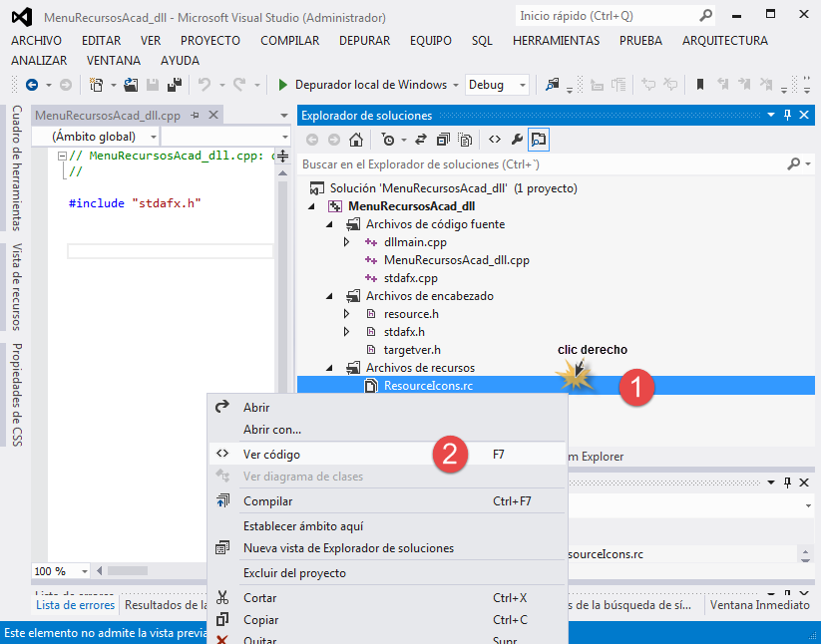
Task: Collapse Archivos de recursos folder
Action: point(329,368)
